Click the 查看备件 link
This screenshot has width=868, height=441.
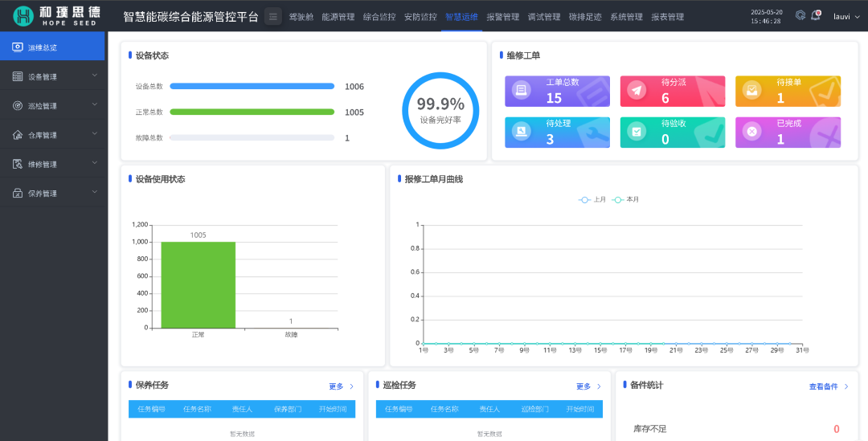pyautogui.click(x=828, y=386)
